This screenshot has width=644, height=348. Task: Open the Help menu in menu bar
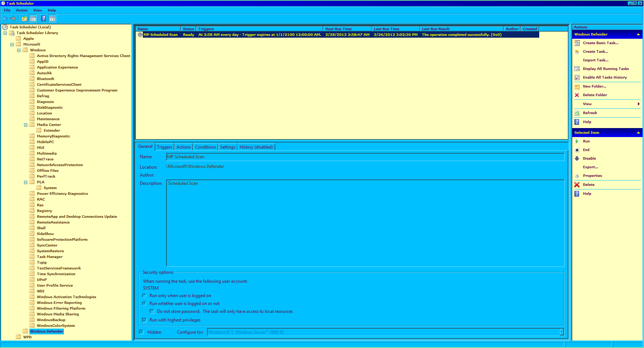52,10
